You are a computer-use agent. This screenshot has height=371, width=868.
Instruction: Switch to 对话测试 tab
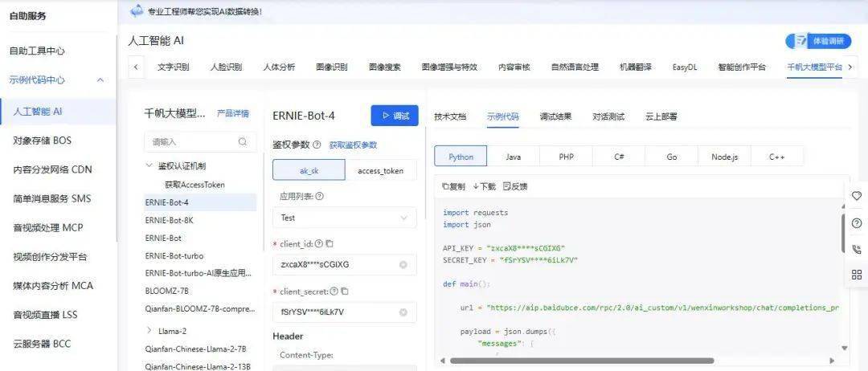pos(608,116)
